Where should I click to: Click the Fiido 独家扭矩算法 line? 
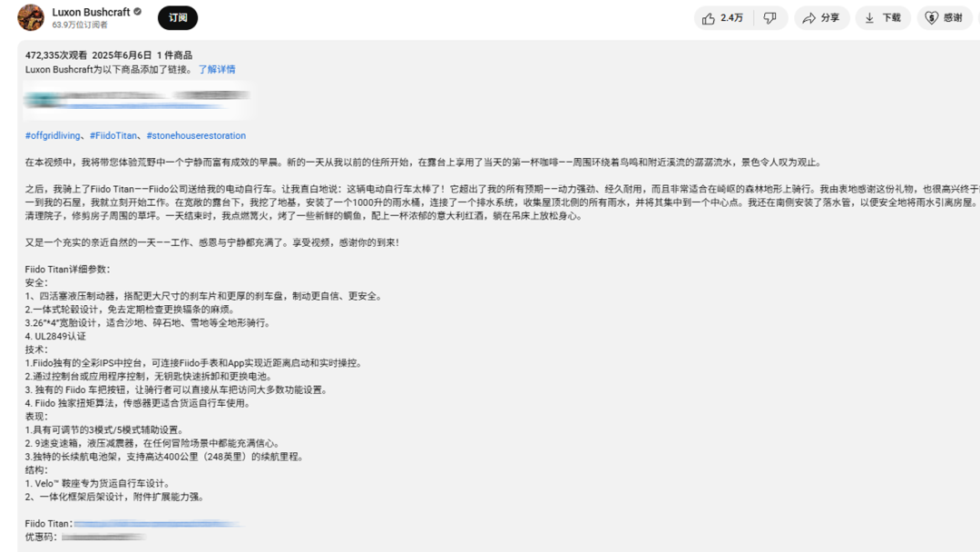139,403
